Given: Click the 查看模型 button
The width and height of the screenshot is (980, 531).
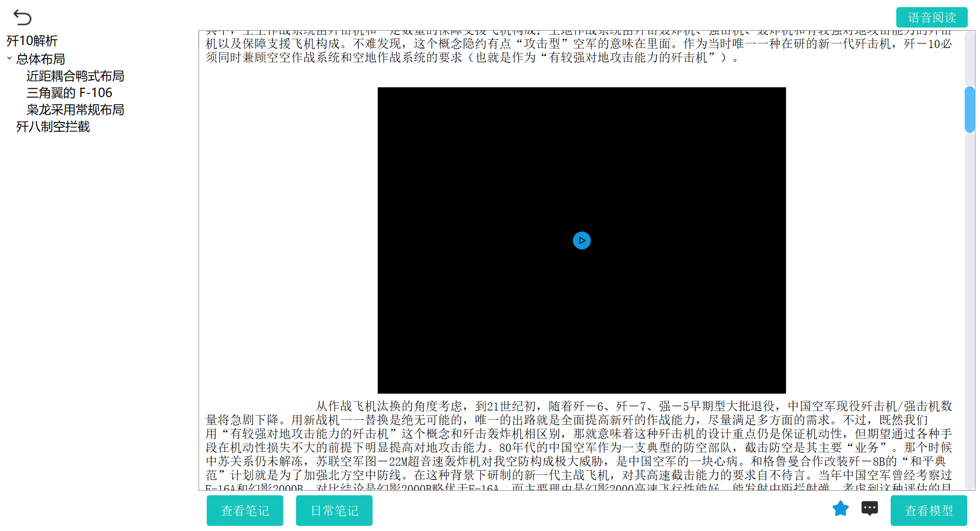Looking at the screenshot, I should (x=929, y=511).
